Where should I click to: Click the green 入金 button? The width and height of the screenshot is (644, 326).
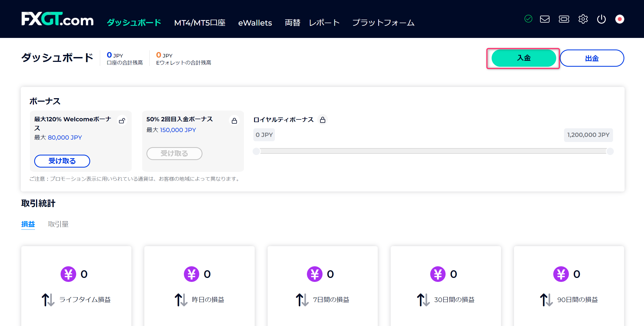[x=523, y=58]
